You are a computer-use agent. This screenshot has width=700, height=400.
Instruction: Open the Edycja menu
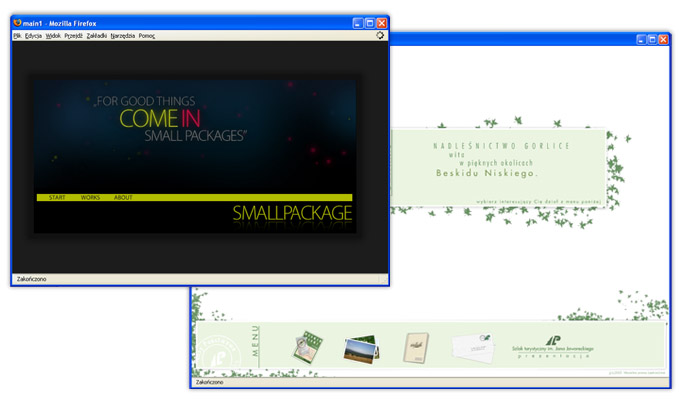[33, 36]
